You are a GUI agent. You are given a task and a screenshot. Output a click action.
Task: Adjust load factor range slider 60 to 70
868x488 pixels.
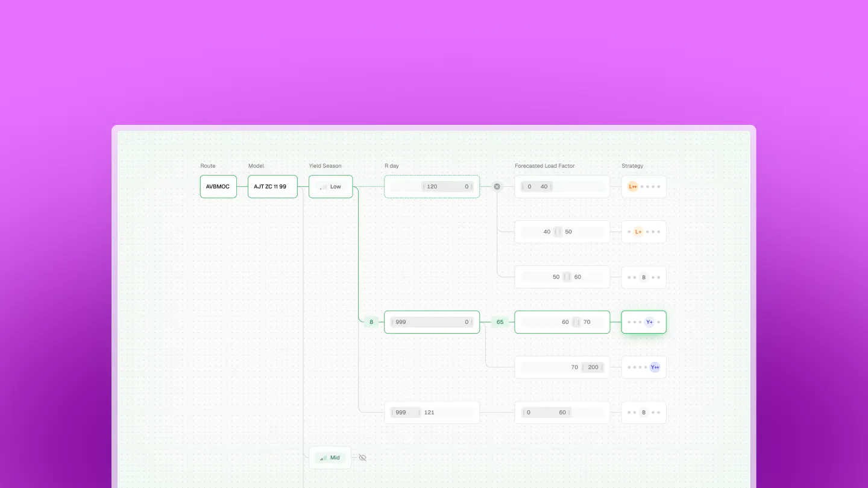[562, 322]
